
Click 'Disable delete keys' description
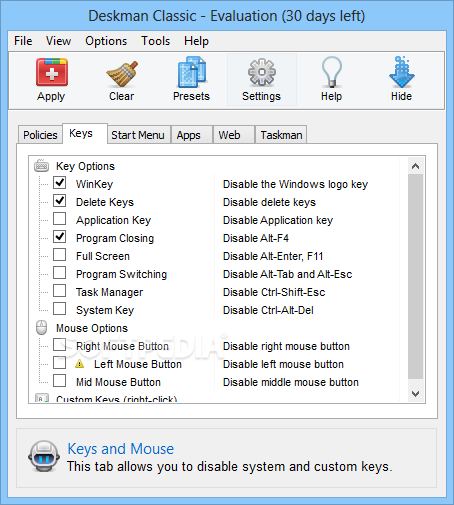269,202
